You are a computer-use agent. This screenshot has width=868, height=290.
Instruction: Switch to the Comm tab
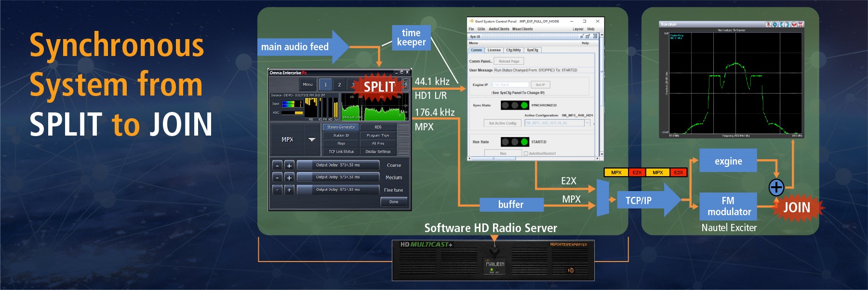point(476,50)
